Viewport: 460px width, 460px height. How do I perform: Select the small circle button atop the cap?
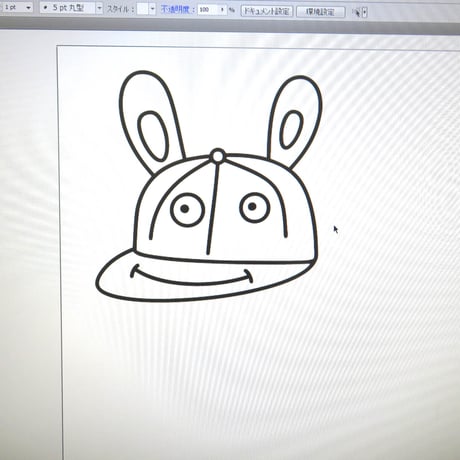pyautogui.click(x=218, y=156)
